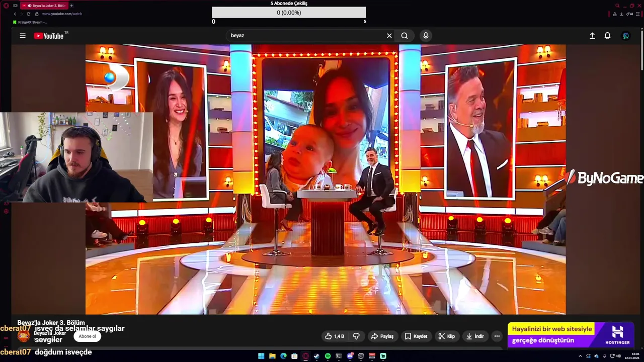
Task: Open the YouTube create upload icon
Action: click(592, 36)
